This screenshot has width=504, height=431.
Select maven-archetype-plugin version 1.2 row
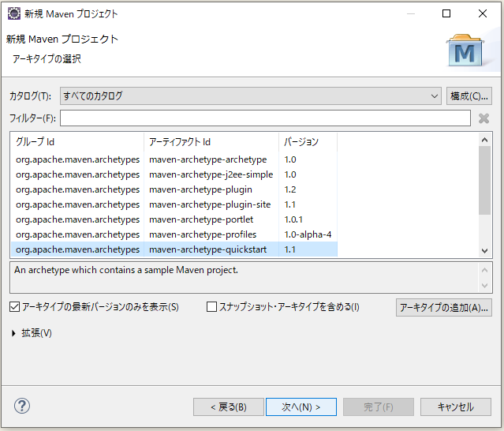[x=174, y=189]
